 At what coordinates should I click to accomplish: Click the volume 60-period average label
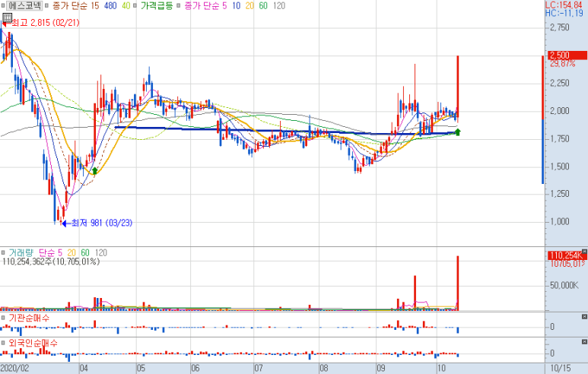coord(85,252)
